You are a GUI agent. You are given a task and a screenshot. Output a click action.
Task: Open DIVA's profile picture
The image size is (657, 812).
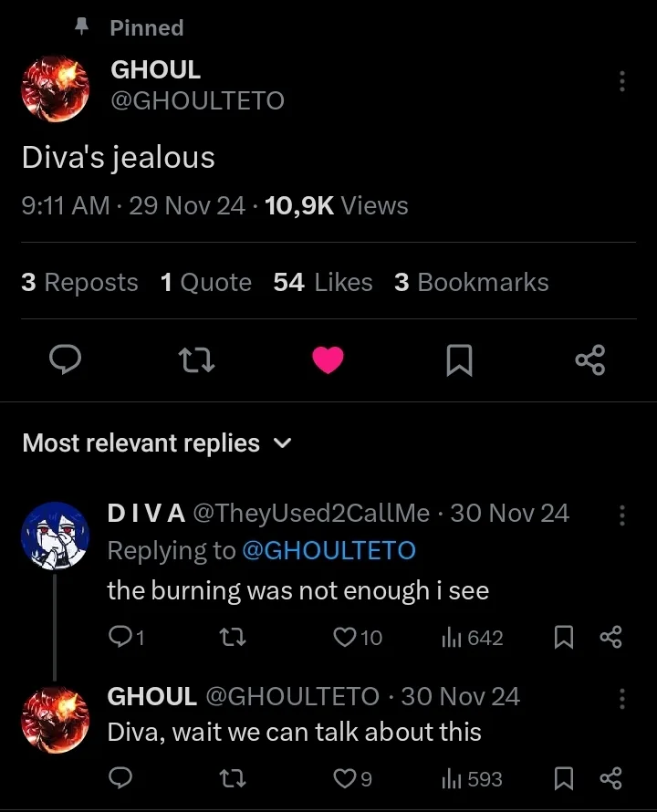(55, 536)
